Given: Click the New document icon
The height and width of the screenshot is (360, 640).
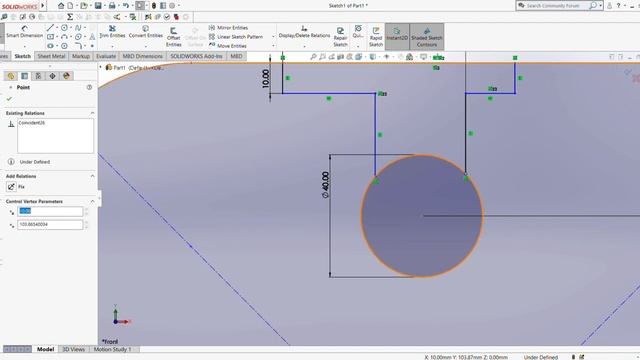Looking at the screenshot, I should (x=70, y=6).
